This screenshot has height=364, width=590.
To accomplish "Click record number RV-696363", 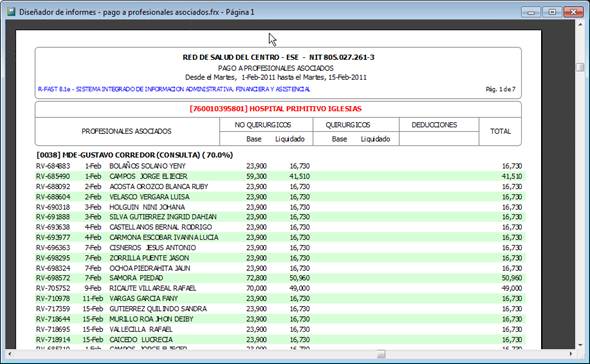I will (53, 248).
